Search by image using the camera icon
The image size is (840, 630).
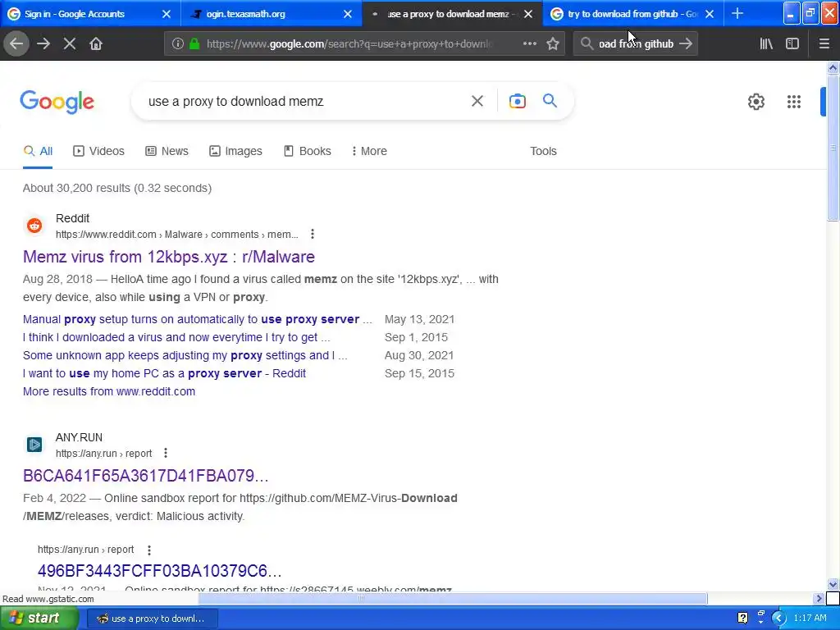pyautogui.click(x=517, y=101)
